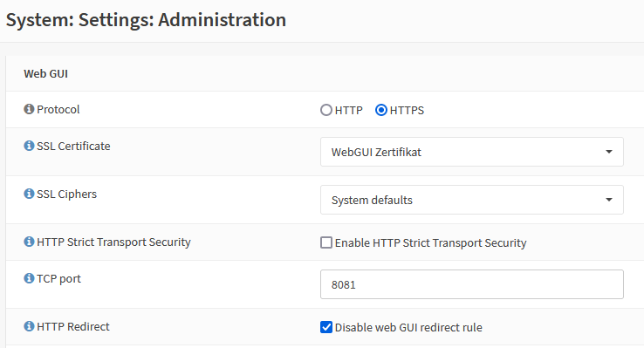Click the info icon beside Protocol
The height and width of the screenshot is (348, 644).
point(29,109)
